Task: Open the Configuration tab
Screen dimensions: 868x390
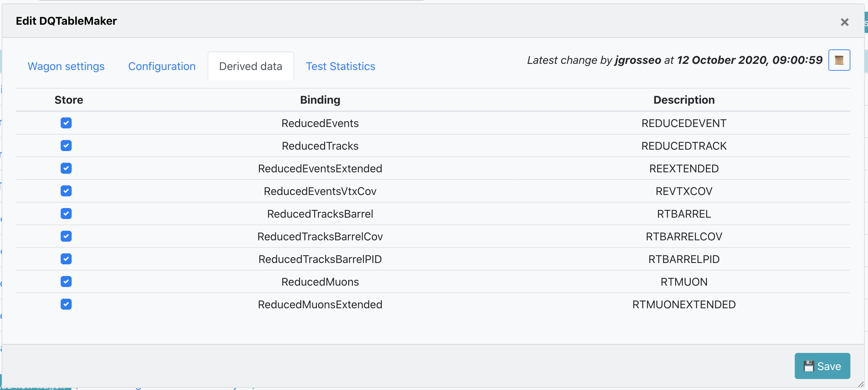Action: (x=162, y=66)
